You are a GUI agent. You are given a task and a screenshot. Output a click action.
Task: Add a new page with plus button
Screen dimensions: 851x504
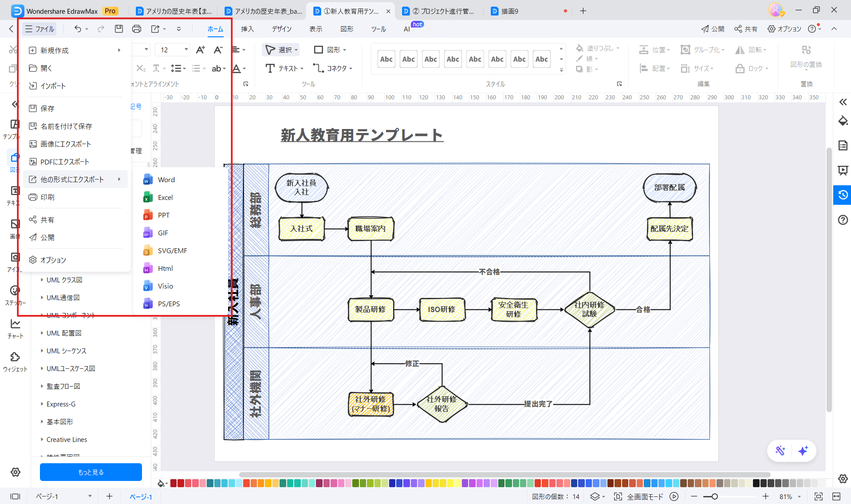(x=109, y=496)
